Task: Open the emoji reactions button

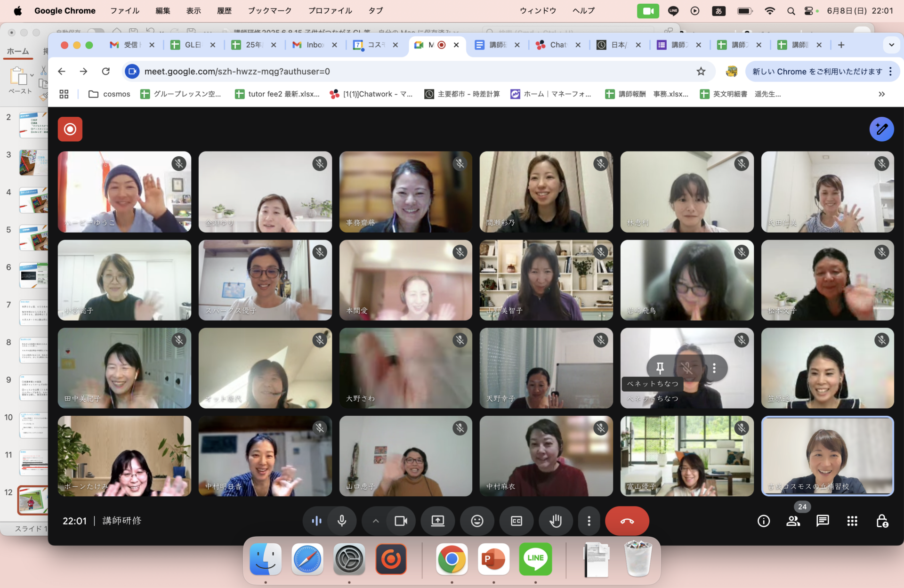Action: pos(477,521)
